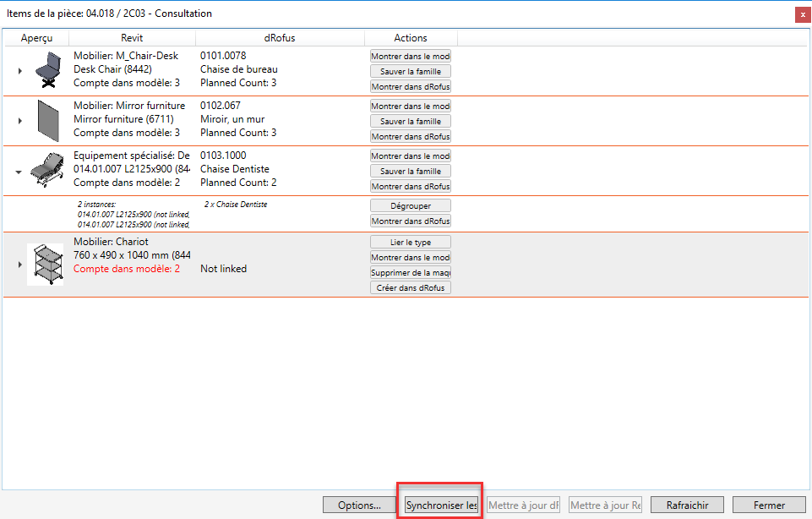Viewport: 812px width, 519px height.
Task: Sort by the Revit column header
Action: pyautogui.click(x=132, y=38)
